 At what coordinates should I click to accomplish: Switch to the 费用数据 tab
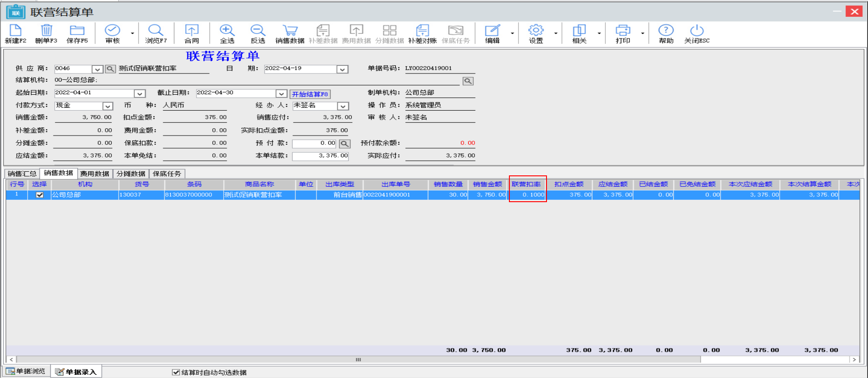click(x=95, y=174)
